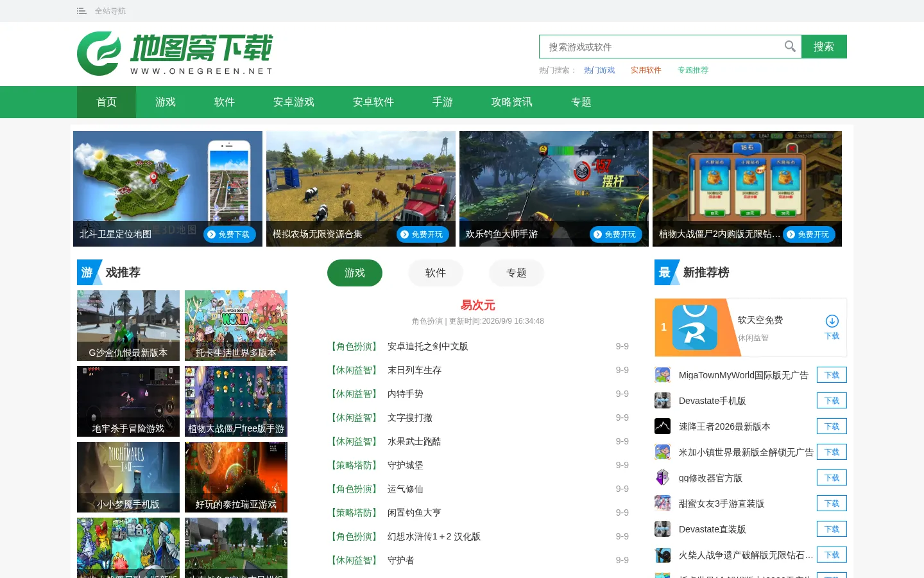Switch to the 软件 tab pill
Image resolution: width=924 pixels, height=578 pixels.
coord(436,273)
